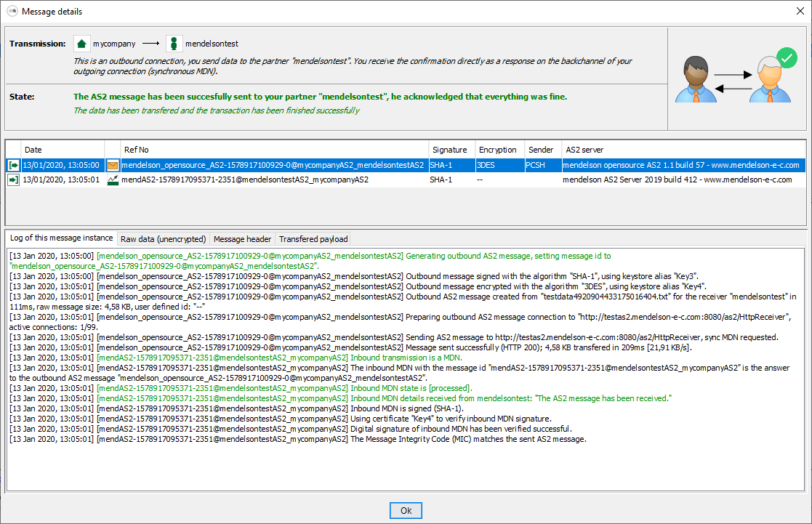Click the outbound arrow icon in first row
The image size is (812, 524).
point(14,165)
